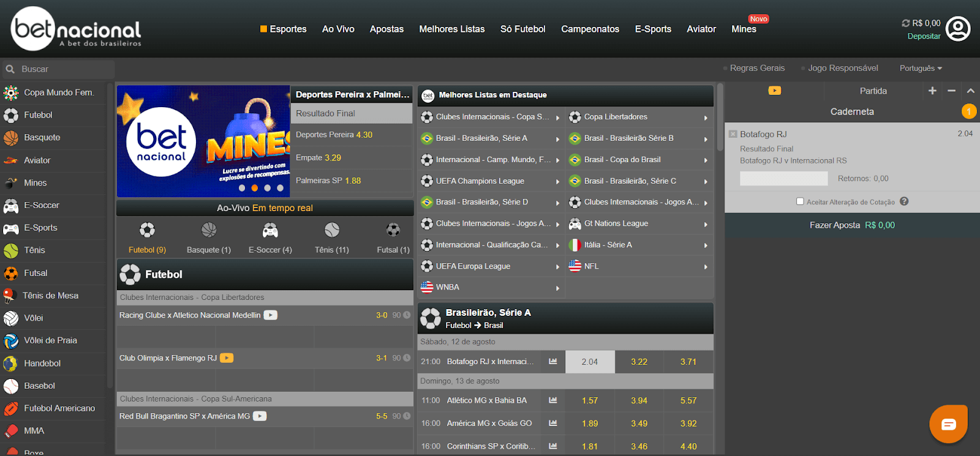The width and height of the screenshot is (980, 456).
Task: Open Tênis de Mesa in the sidebar
Action: (x=53, y=296)
